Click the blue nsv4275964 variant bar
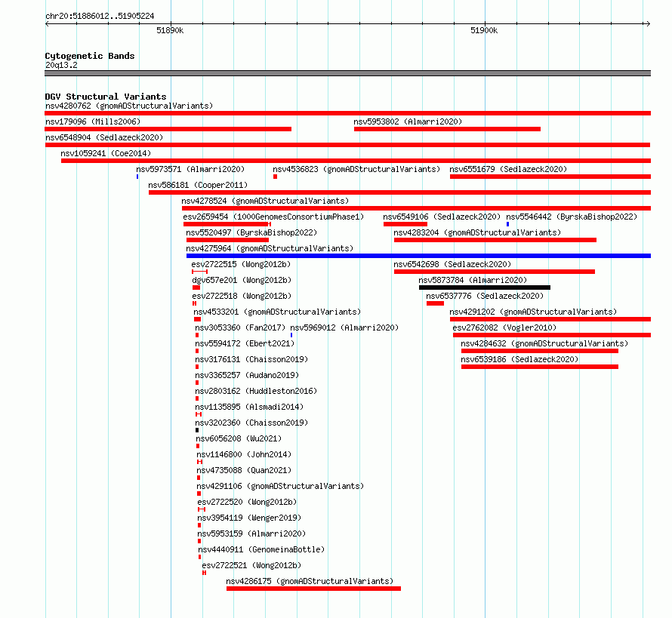This screenshot has height=618, width=672. click(419, 256)
